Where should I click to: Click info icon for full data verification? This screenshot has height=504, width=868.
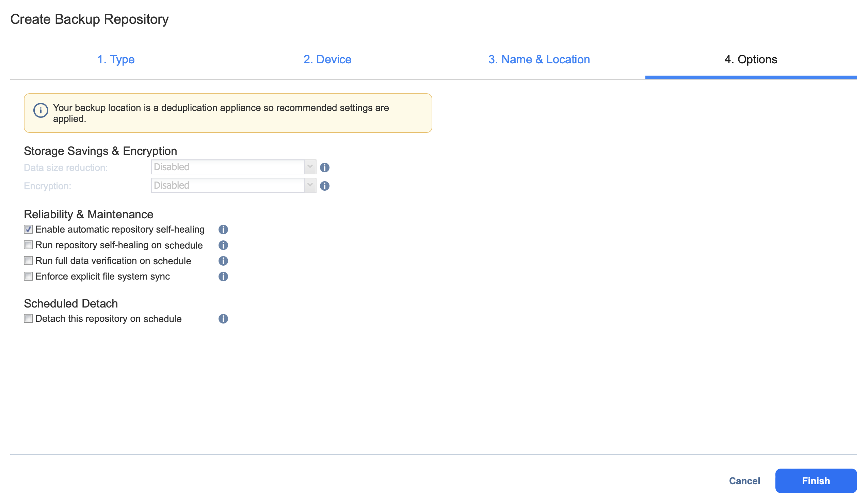223,261
